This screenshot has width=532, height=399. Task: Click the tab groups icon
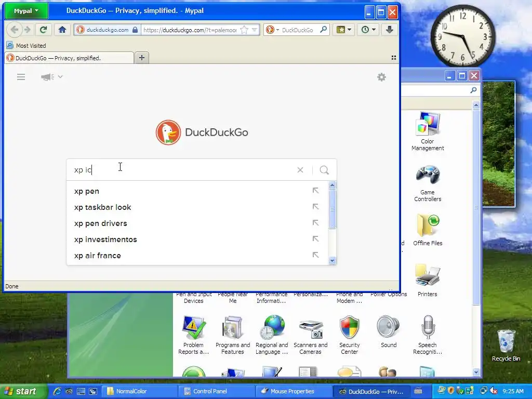coord(394,58)
